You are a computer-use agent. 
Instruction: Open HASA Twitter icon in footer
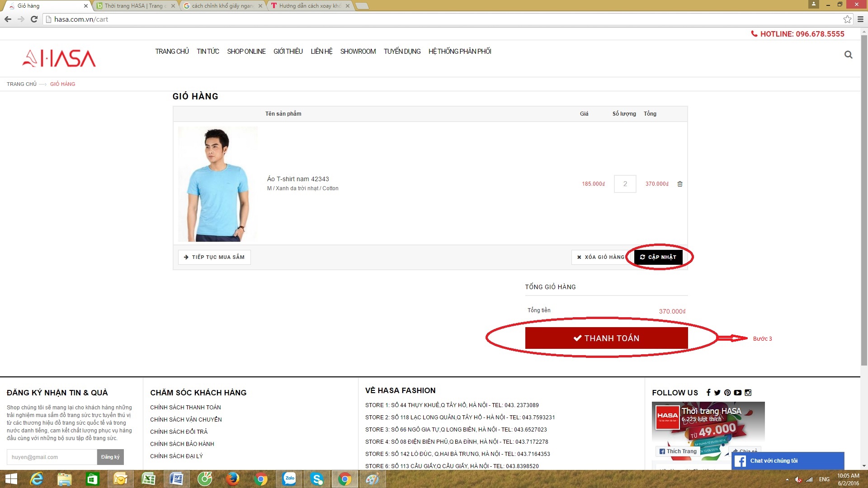717,393
